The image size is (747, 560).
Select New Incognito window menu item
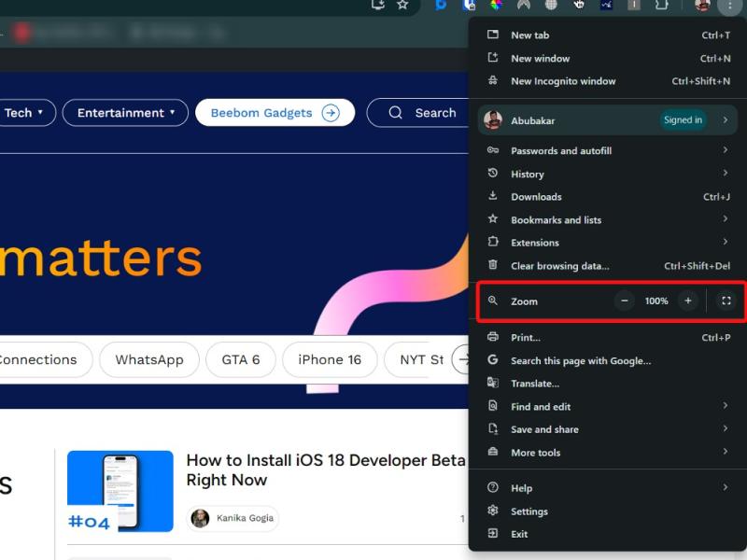(x=563, y=81)
